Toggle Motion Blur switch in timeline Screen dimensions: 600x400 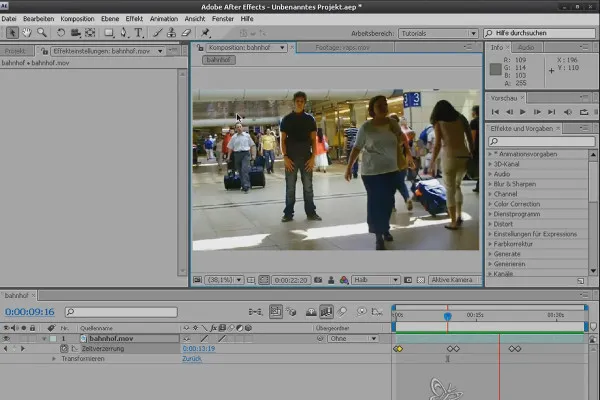pos(342,312)
